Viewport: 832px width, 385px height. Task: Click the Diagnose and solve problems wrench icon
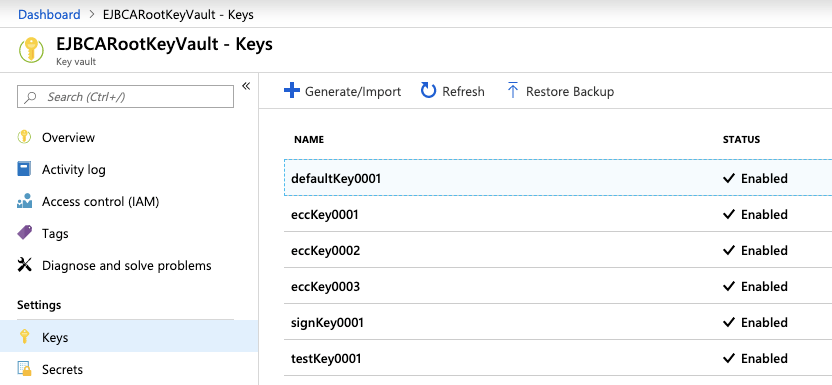(24, 265)
